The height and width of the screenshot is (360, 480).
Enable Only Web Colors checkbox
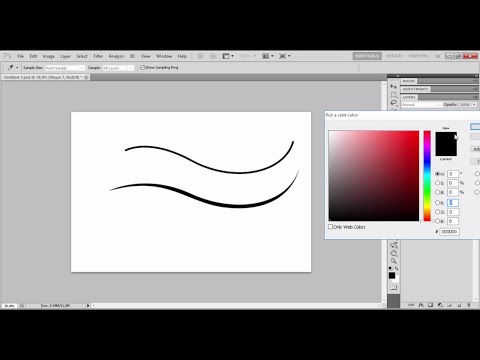330,227
